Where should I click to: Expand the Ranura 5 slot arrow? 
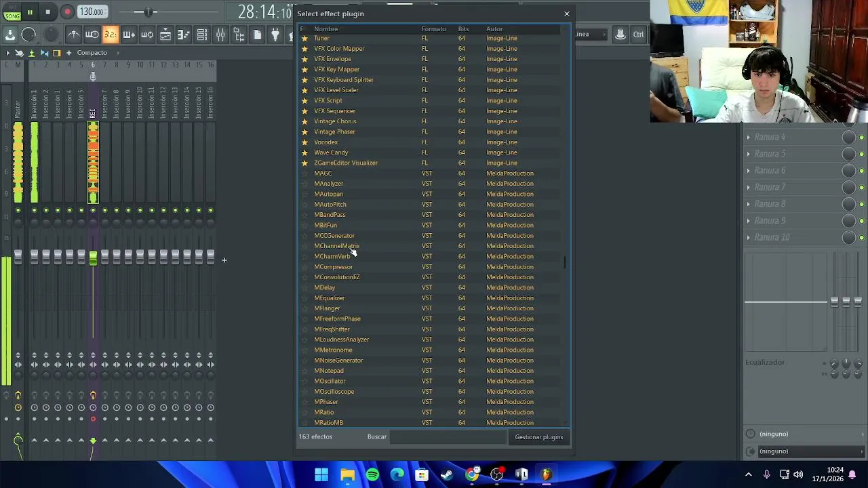pyautogui.click(x=749, y=154)
